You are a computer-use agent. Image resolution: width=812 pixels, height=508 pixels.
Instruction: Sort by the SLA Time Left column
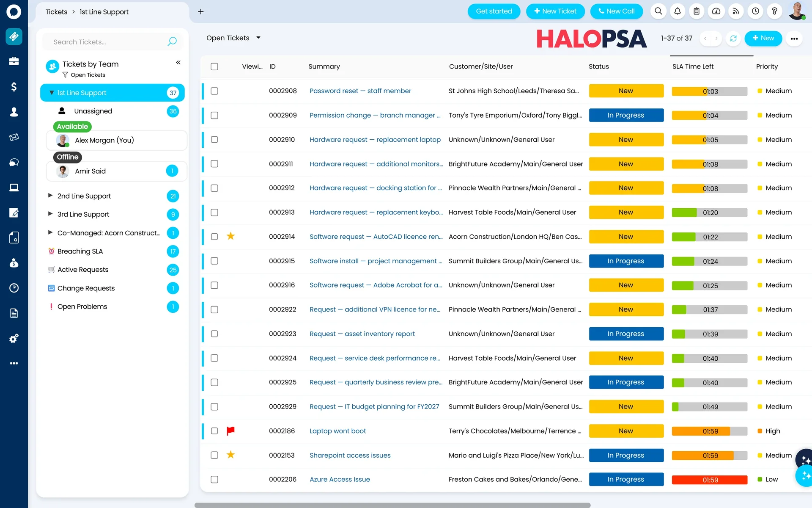[693, 66]
